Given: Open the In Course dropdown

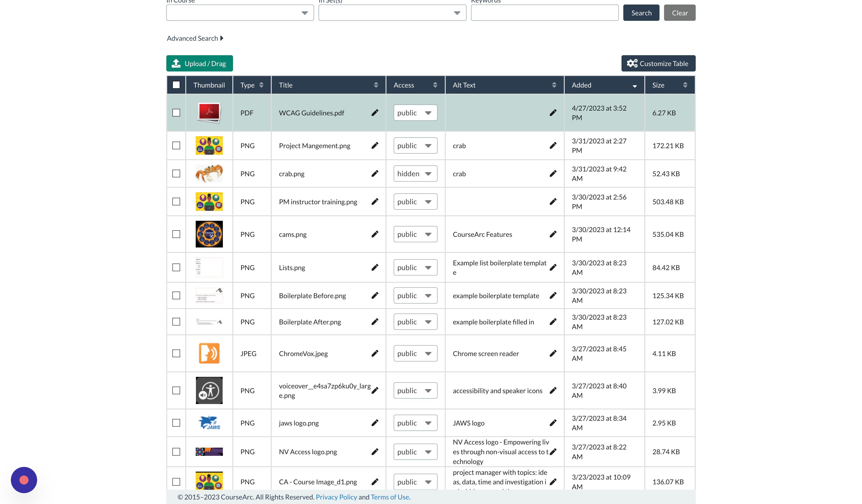Looking at the screenshot, I should pyautogui.click(x=240, y=13).
